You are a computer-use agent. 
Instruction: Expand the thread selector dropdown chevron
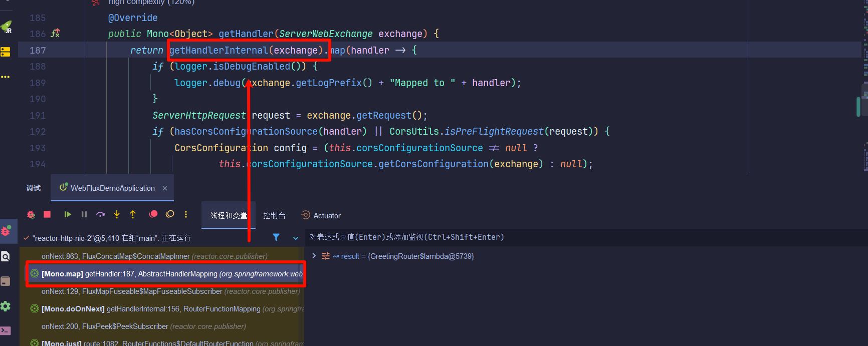[x=296, y=238]
